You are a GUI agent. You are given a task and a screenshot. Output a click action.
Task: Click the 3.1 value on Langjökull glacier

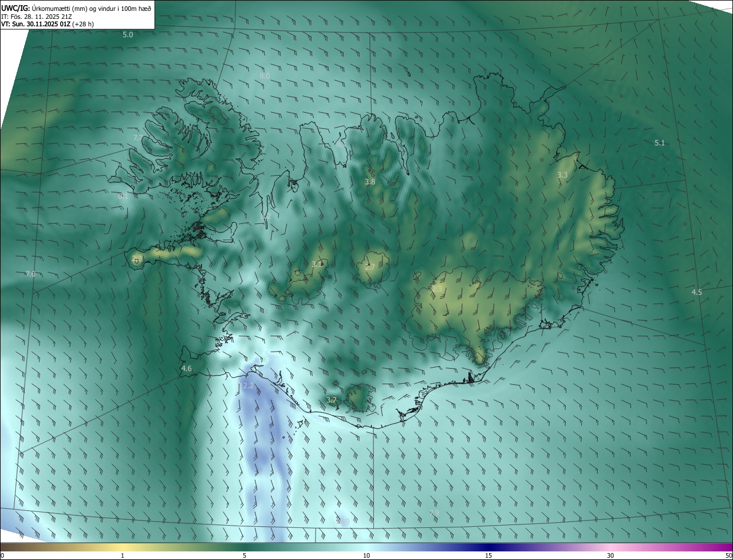(x=317, y=264)
